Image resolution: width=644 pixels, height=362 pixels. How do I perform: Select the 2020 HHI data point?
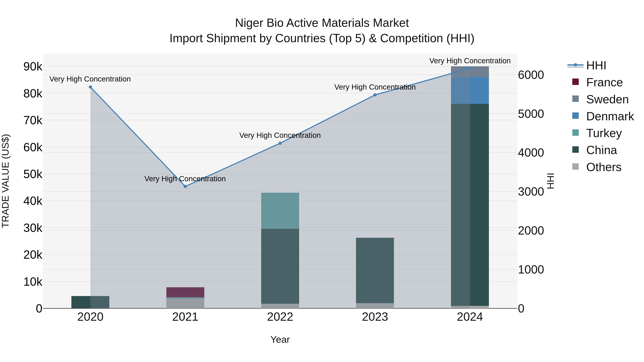(90, 87)
